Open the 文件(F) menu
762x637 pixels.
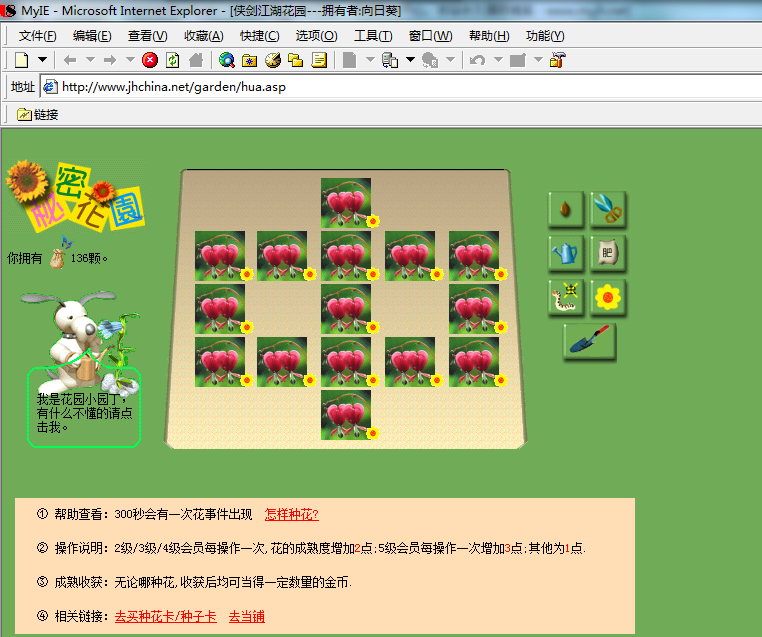click(37, 36)
